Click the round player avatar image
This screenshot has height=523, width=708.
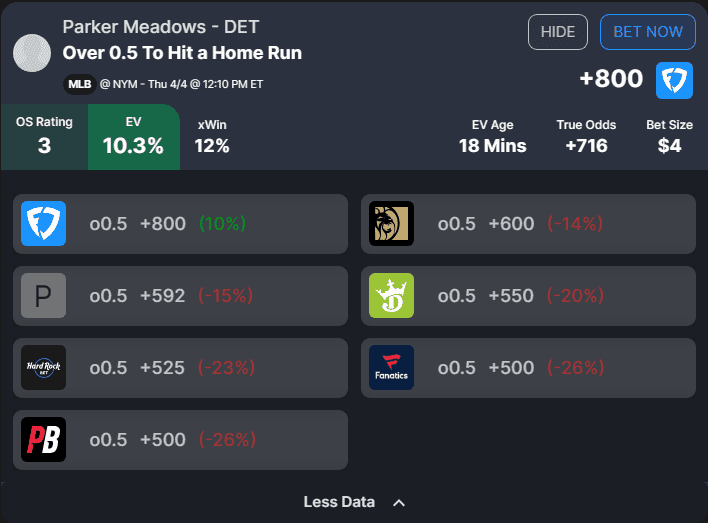[x=32, y=52]
